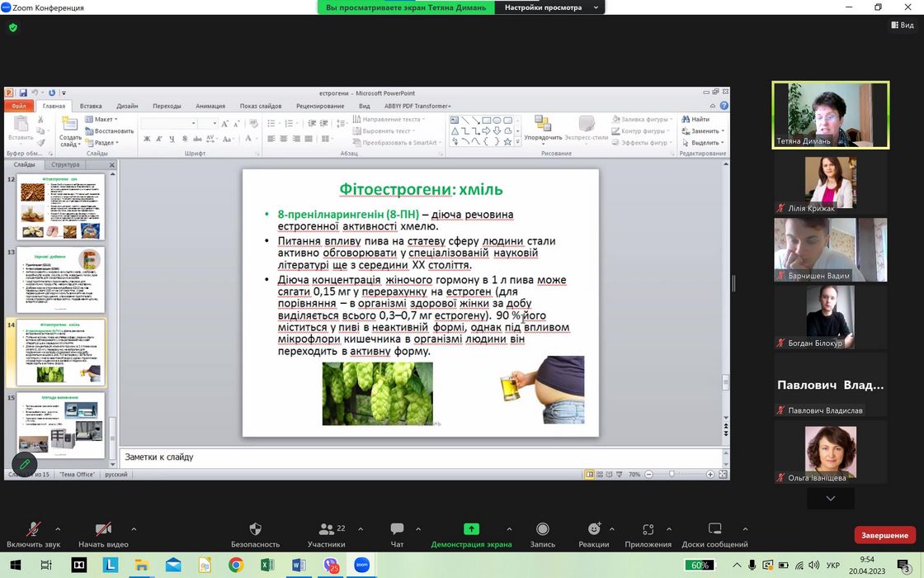
Task: Expand audio settings arrow beside microphone
Action: 58,528
